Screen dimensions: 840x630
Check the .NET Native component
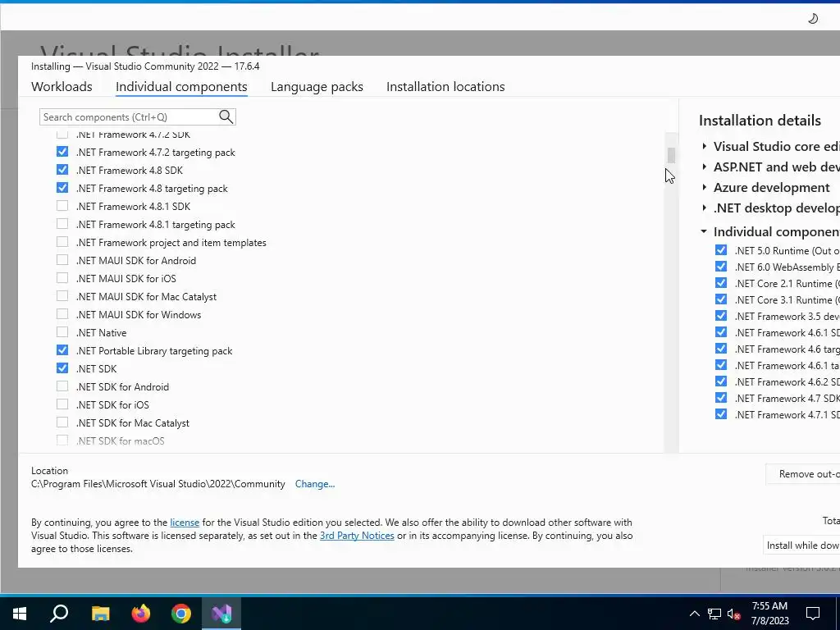pos(62,332)
